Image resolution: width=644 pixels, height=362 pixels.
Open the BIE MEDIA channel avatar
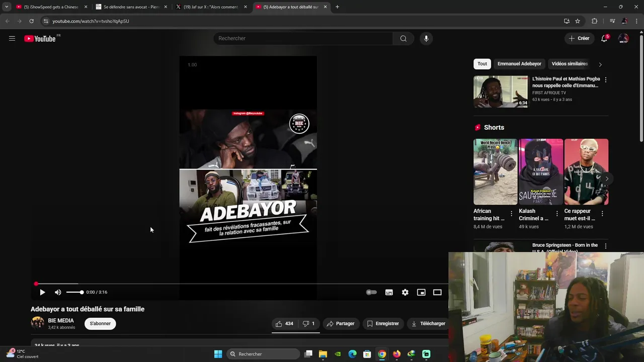click(38, 323)
